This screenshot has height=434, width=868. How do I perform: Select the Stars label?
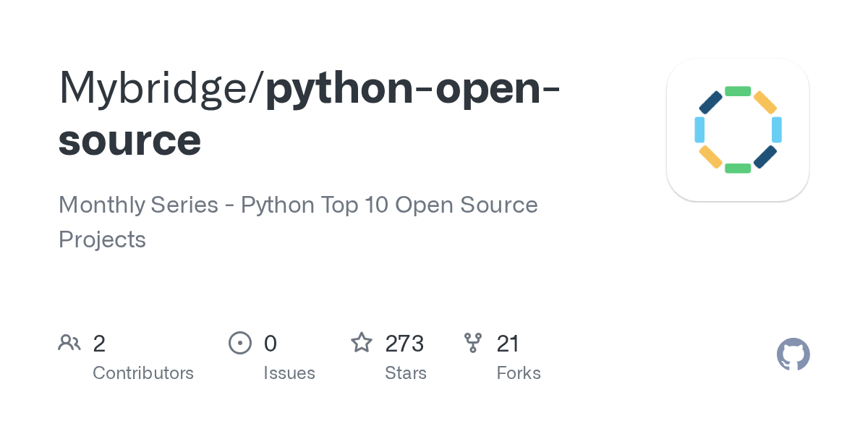click(x=406, y=373)
